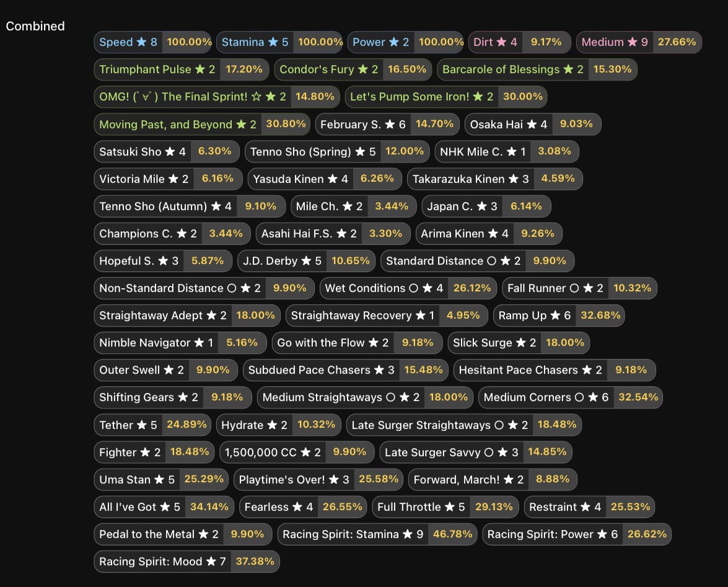Click the Speed ★ 8 stat chip

[153, 42]
